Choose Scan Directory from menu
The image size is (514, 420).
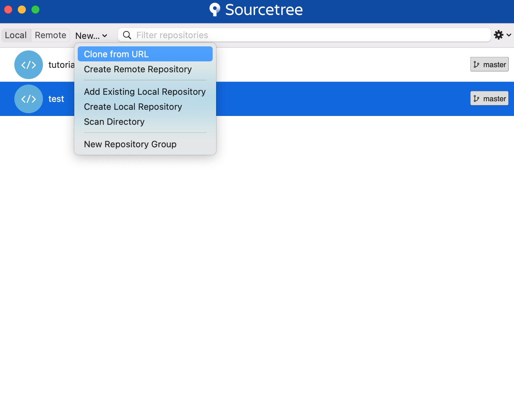pyautogui.click(x=145, y=122)
